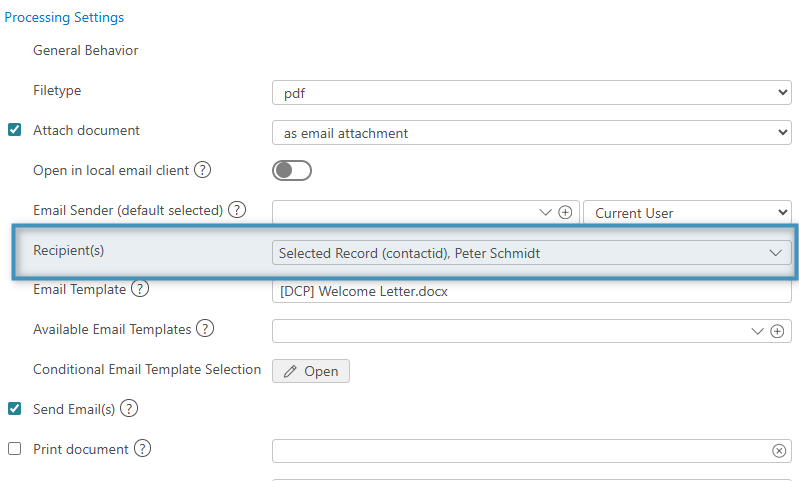Click help icon next to Send Email(s)

click(x=129, y=408)
